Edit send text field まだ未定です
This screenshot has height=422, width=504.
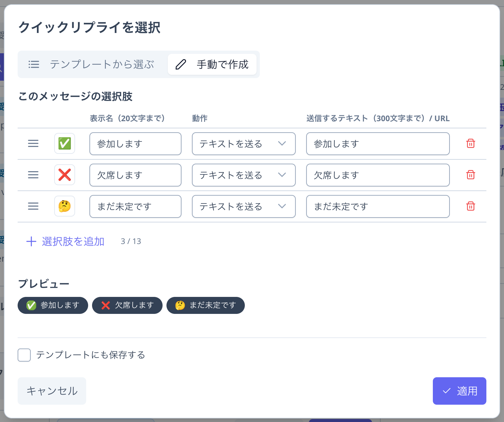click(378, 206)
